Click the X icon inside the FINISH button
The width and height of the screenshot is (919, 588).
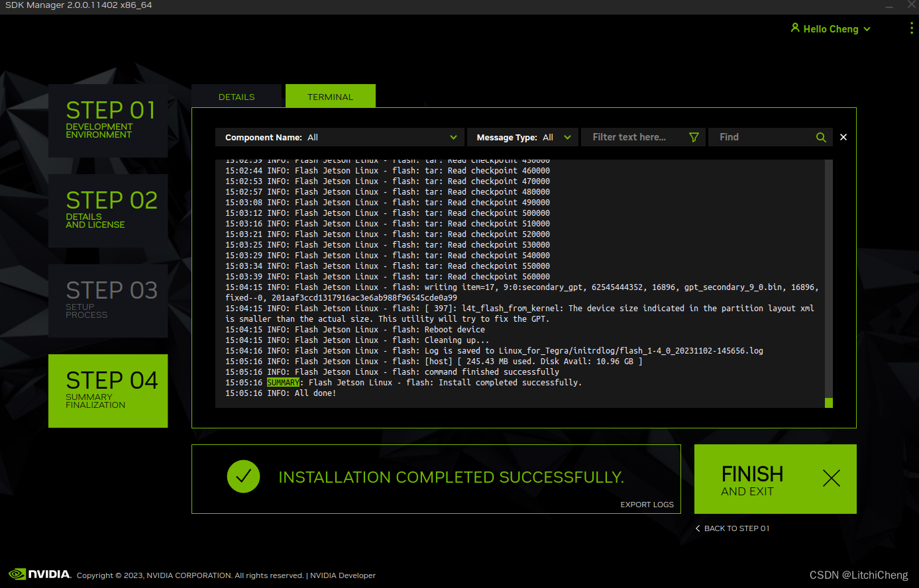coord(832,477)
